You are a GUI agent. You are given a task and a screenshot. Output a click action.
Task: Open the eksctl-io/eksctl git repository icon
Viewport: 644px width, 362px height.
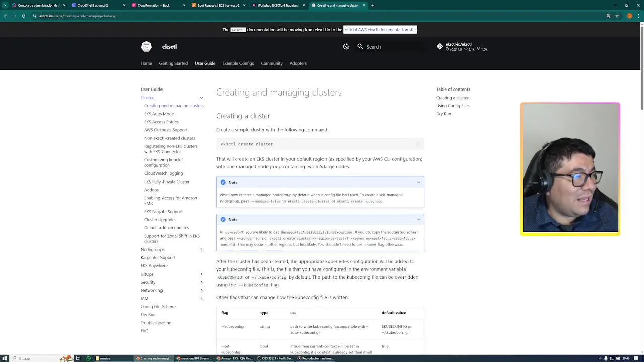440,46
